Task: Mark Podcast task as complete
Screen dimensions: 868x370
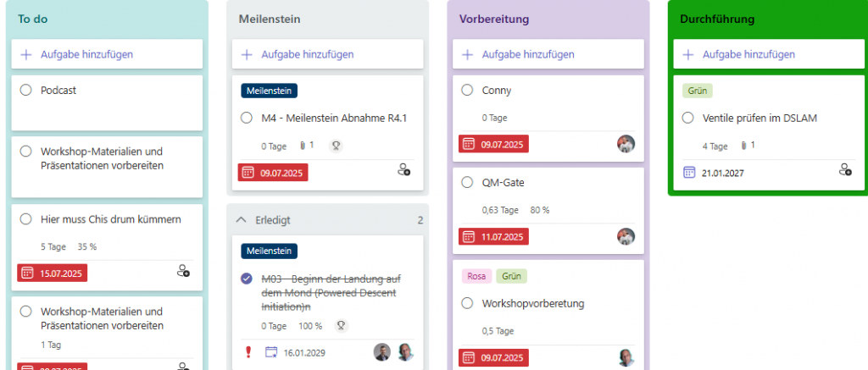Action: click(25, 90)
